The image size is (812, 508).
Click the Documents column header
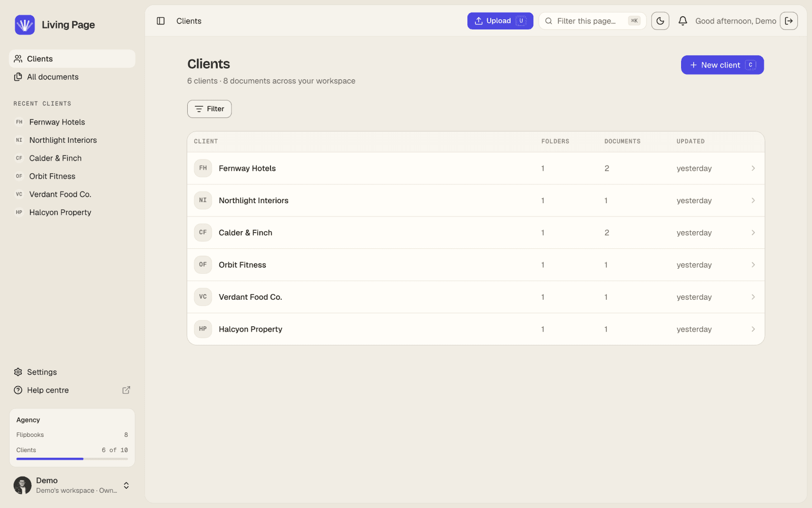[622, 141]
